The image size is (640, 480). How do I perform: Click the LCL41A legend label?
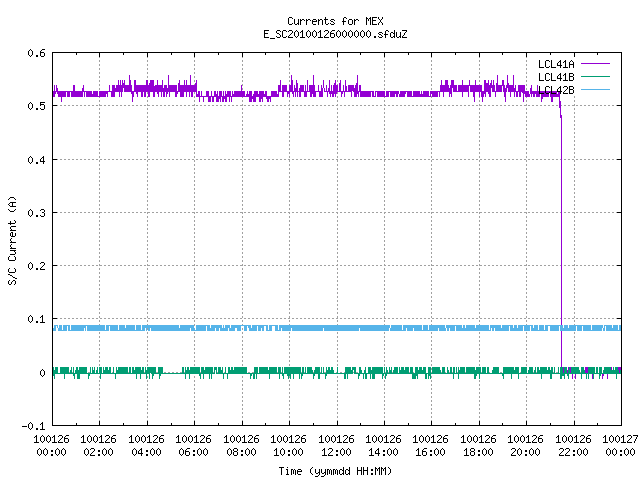[556, 64]
